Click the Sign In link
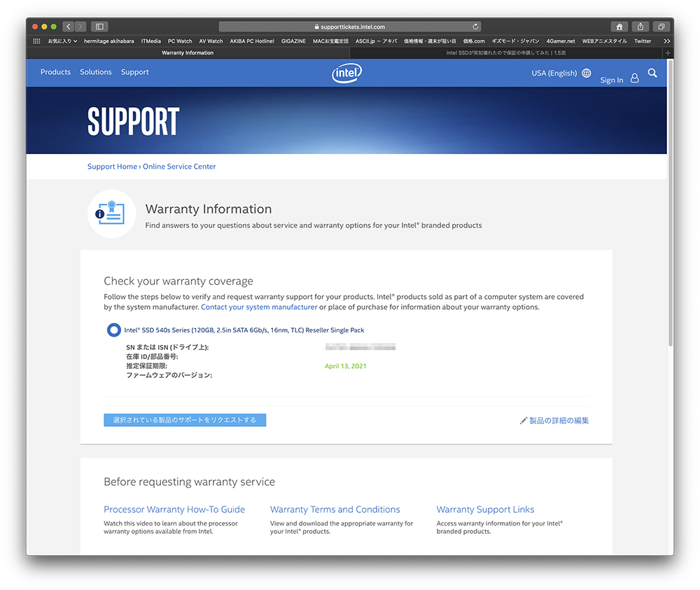 click(611, 80)
